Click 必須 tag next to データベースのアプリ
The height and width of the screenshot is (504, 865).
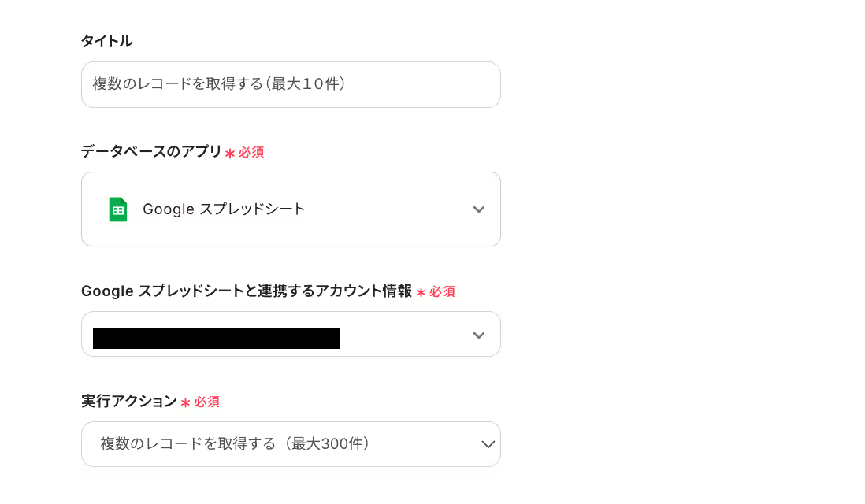(x=251, y=153)
